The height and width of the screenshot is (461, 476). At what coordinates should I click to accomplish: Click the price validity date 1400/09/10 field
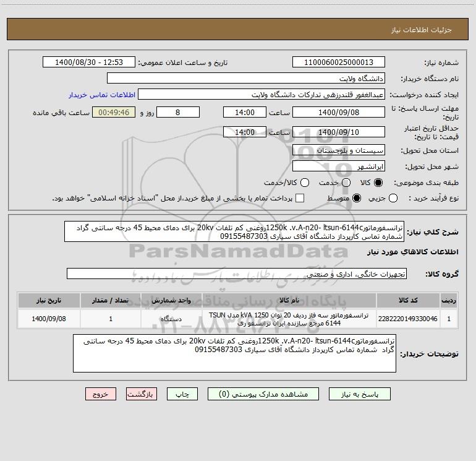pyautogui.click(x=339, y=132)
